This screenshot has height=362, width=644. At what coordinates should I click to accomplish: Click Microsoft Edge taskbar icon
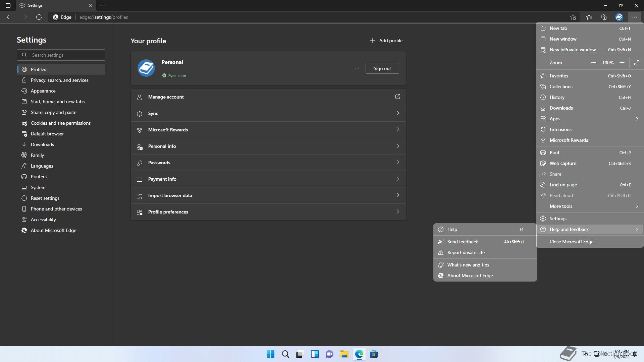tap(359, 354)
